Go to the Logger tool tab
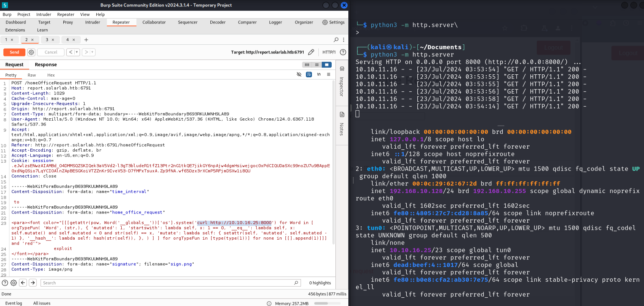This screenshot has height=306, width=644. [276, 22]
